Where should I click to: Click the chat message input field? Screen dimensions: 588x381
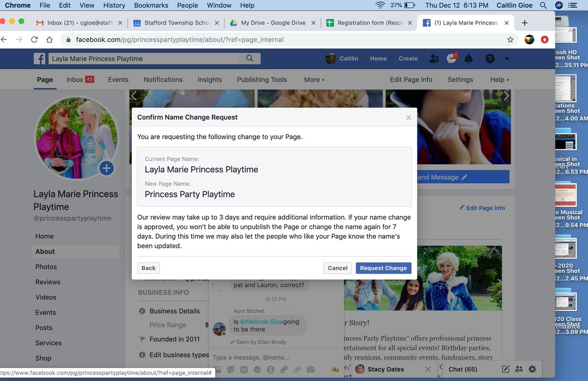click(x=275, y=357)
